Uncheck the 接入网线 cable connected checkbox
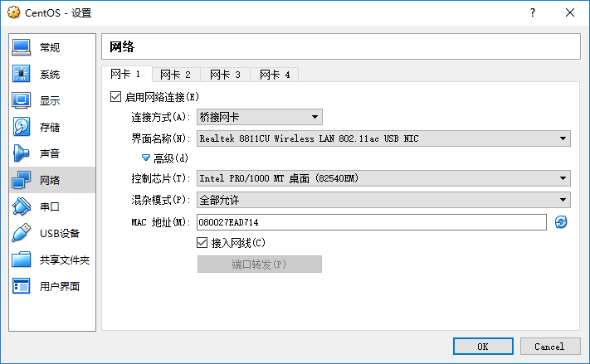The height and width of the screenshot is (364, 590). [x=202, y=243]
